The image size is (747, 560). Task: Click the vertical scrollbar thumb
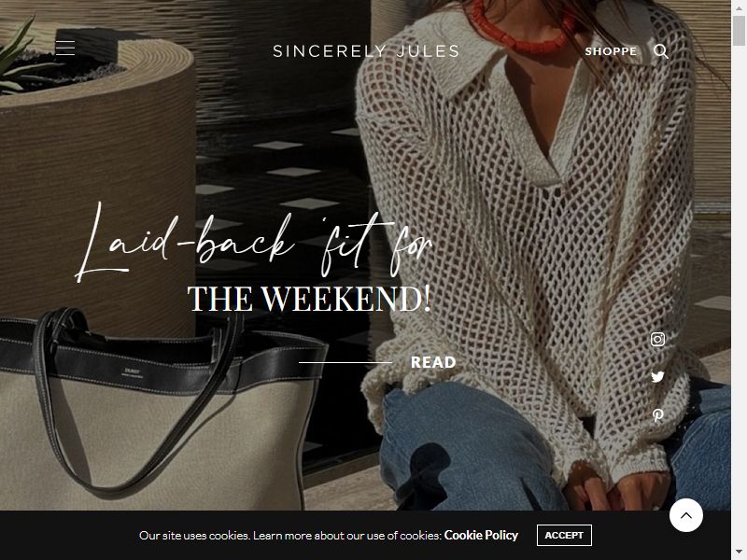pos(739,31)
